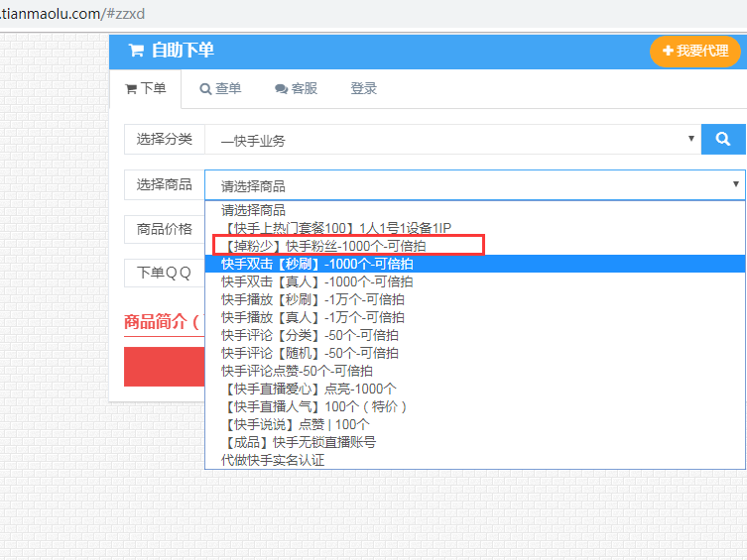Collapse the 请选择商品 product dropdown
The width and height of the screenshot is (747, 560).
[474, 185]
